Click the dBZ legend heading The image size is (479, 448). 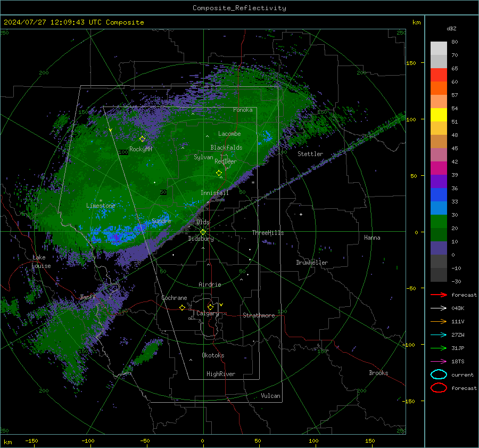point(451,29)
